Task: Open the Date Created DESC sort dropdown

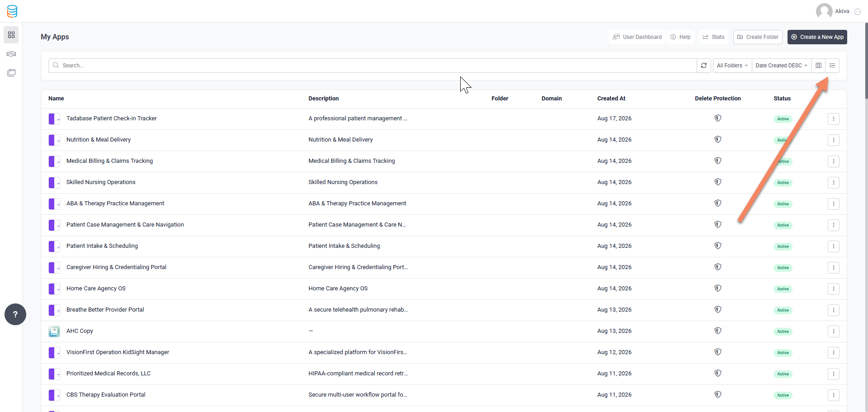Action: click(782, 66)
